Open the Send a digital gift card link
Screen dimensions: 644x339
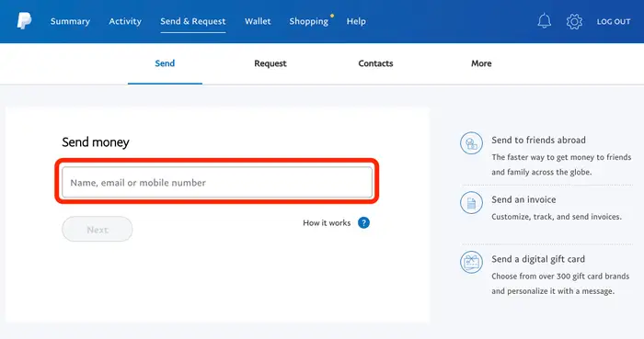(538, 259)
